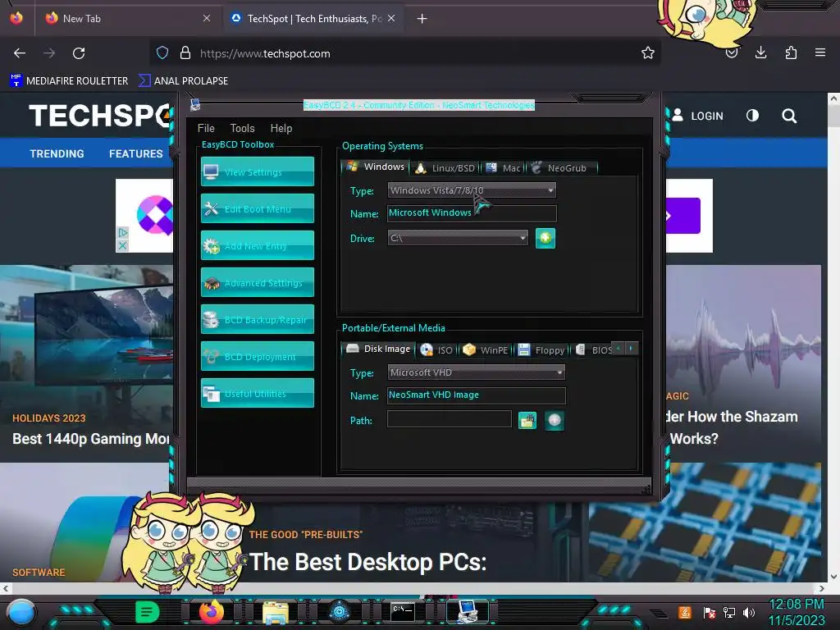Click the TechSpot LOGIN link
Viewport: 840px width, 630px height.
tap(698, 116)
